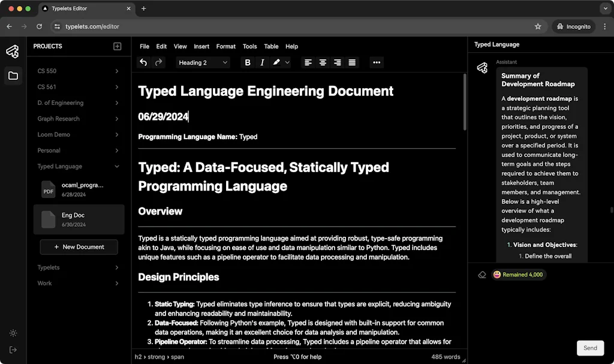Screen dimensions: 614x364
Task: Open the Insert menu
Action: pyautogui.click(x=201, y=46)
